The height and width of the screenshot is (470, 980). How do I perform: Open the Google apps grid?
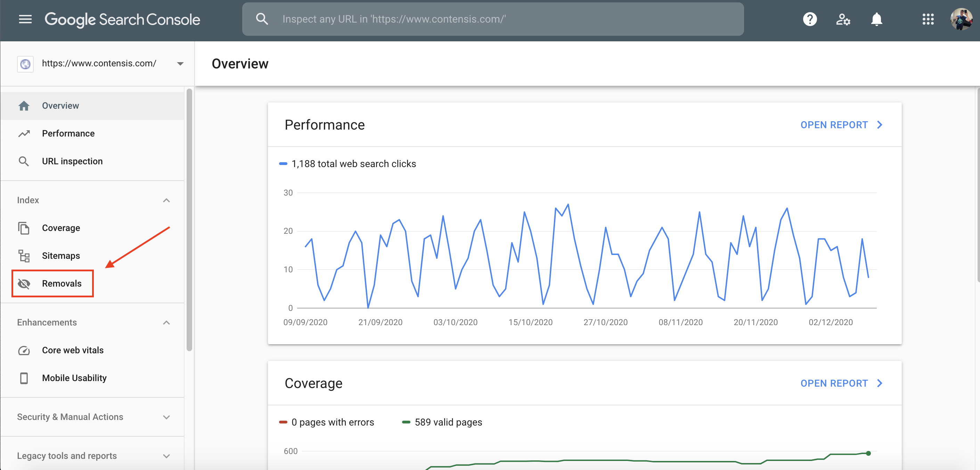tap(928, 19)
